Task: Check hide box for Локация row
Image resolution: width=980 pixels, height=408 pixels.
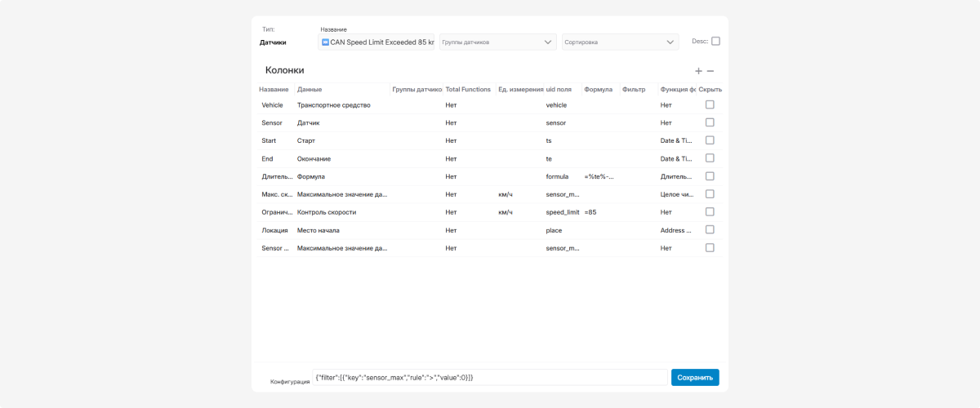Action: (x=710, y=230)
